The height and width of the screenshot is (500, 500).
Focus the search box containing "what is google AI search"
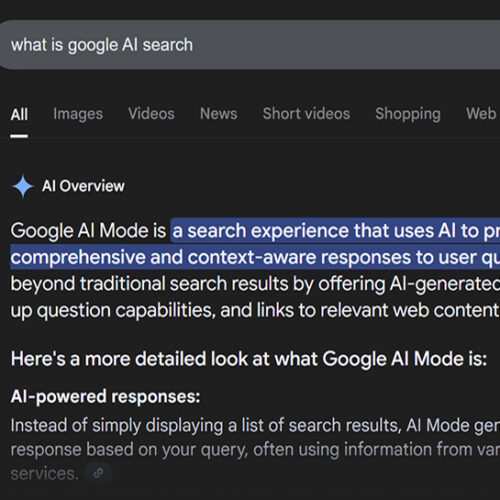250,45
